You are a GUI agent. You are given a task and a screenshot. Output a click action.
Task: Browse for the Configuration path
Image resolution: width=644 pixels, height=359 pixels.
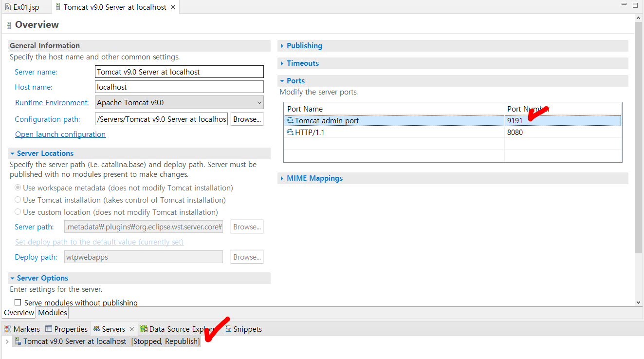pyautogui.click(x=247, y=119)
